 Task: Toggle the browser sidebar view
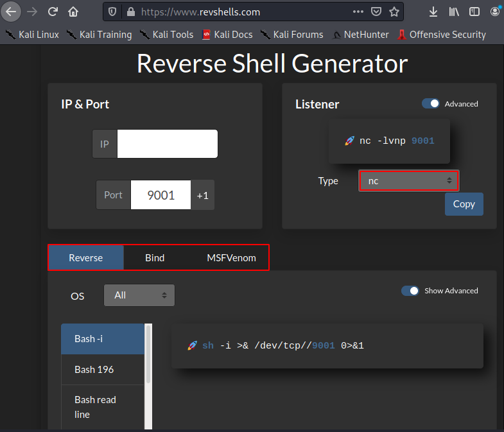[x=474, y=12]
